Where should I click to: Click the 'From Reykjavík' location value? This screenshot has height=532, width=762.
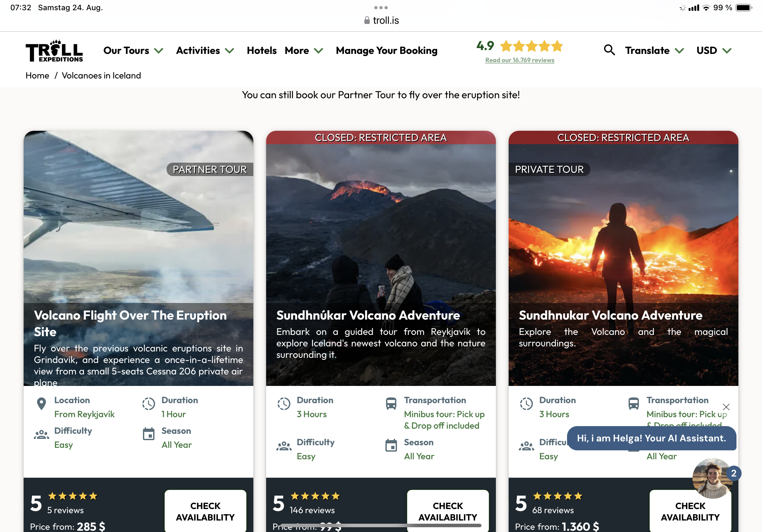(84, 414)
